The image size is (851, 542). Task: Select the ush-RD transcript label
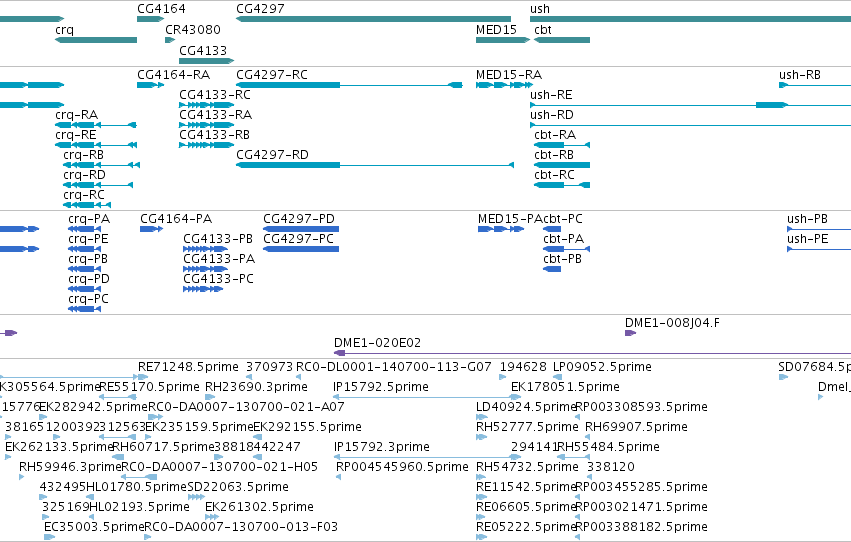pyautogui.click(x=551, y=115)
